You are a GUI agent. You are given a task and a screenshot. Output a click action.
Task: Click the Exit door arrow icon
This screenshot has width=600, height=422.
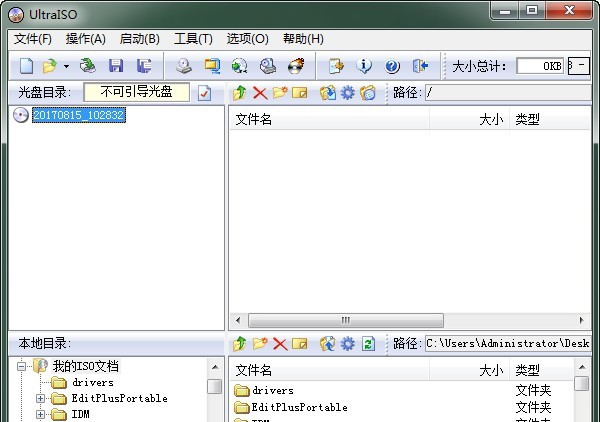[420, 66]
